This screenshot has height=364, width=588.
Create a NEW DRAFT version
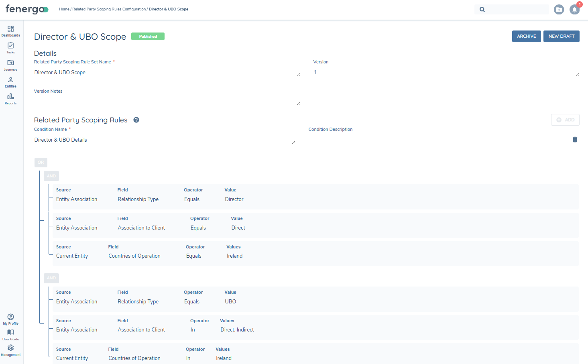pos(561,36)
